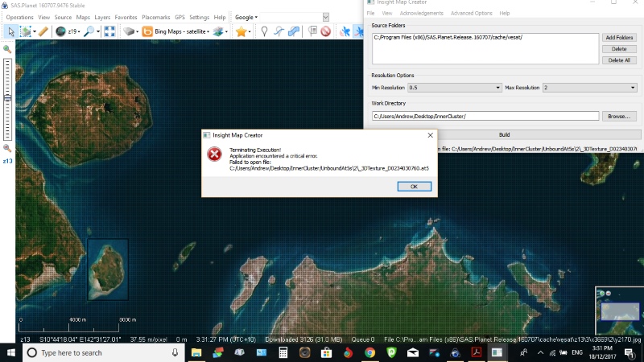The image size is (644, 362).
Task: Open the Placemarks menu in SAS.Planet
Action: (155, 17)
